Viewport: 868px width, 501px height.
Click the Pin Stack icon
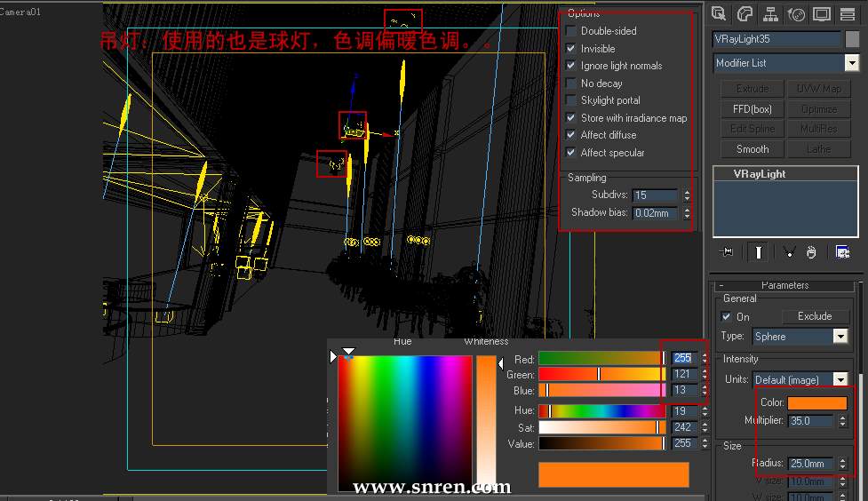pos(728,252)
